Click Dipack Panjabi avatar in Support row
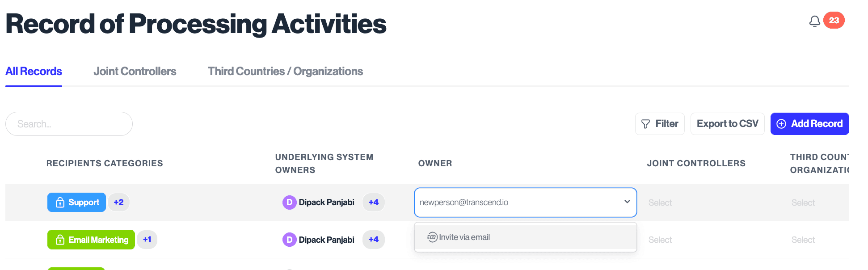 pyautogui.click(x=289, y=202)
